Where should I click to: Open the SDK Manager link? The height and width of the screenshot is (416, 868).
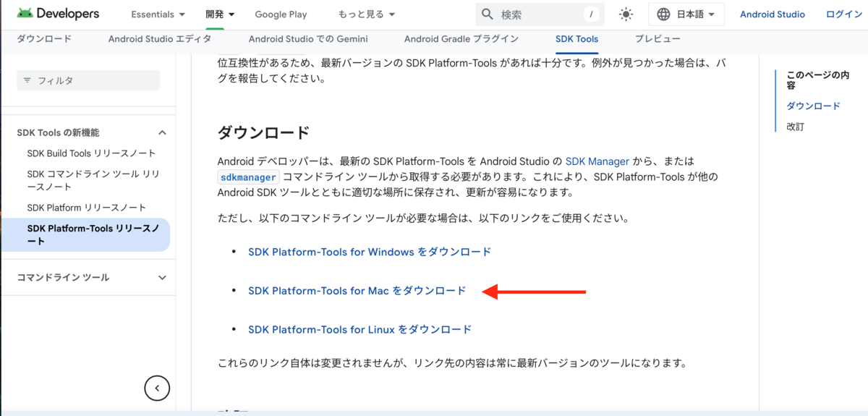(597, 161)
